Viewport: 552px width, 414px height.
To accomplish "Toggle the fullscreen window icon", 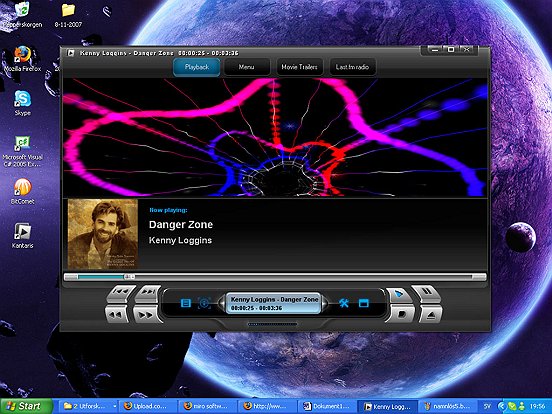I will click(x=363, y=303).
